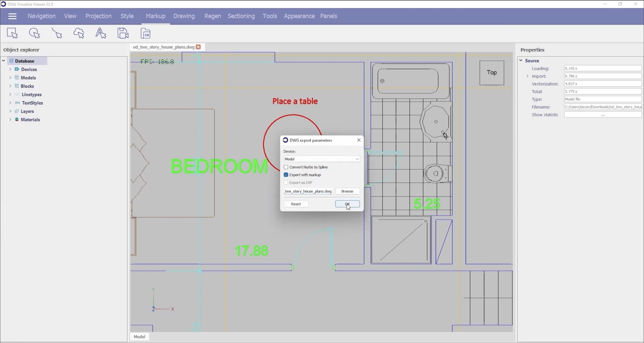
Task: Close the od_two_story_house_plans.dwg tab
Action: coord(198,47)
